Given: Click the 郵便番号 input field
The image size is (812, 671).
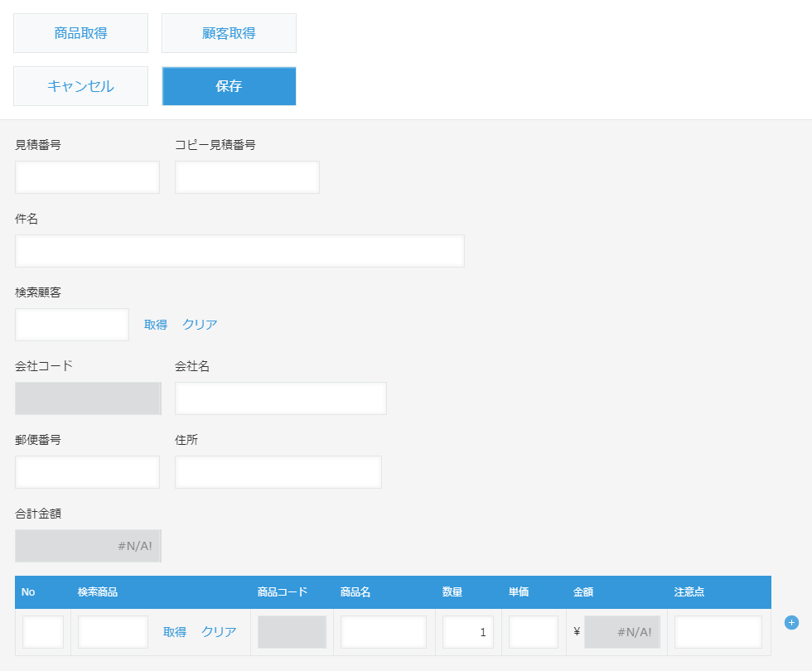Looking at the screenshot, I should pos(88,472).
